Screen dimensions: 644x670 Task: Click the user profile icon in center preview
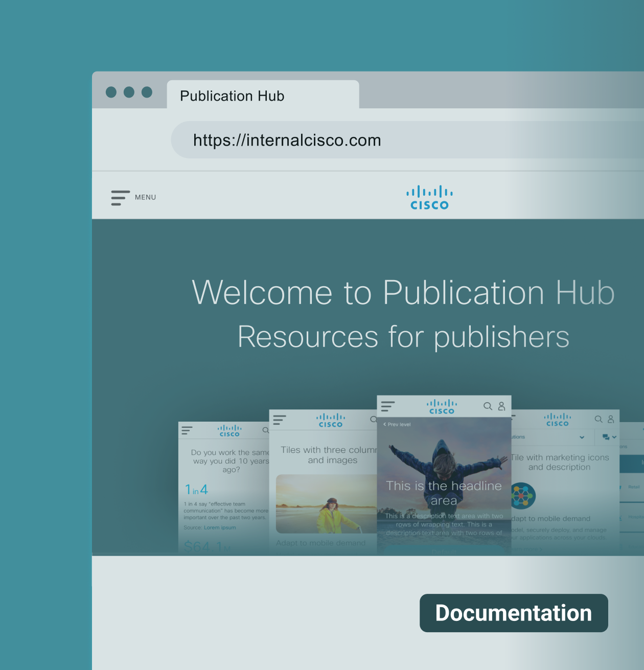[501, 406]
